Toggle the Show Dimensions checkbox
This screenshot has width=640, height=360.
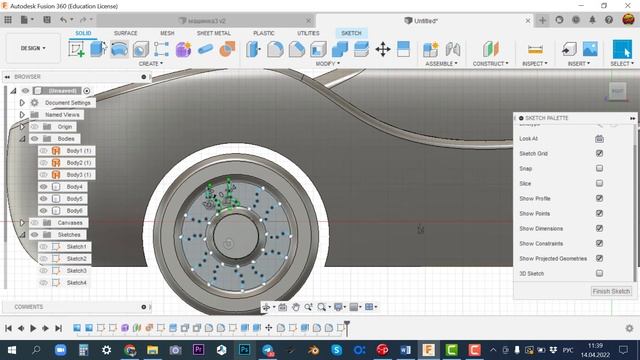click(599, 228)
